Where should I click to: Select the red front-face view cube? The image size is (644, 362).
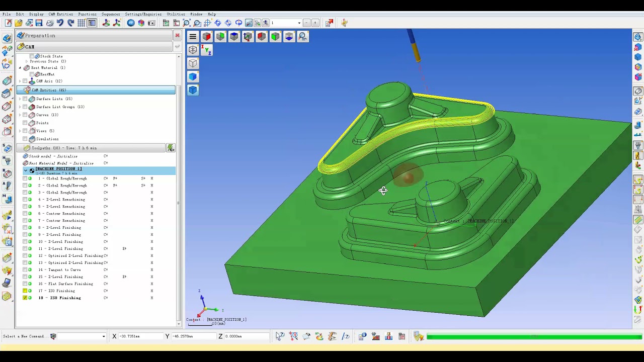[x=207, y=36]
